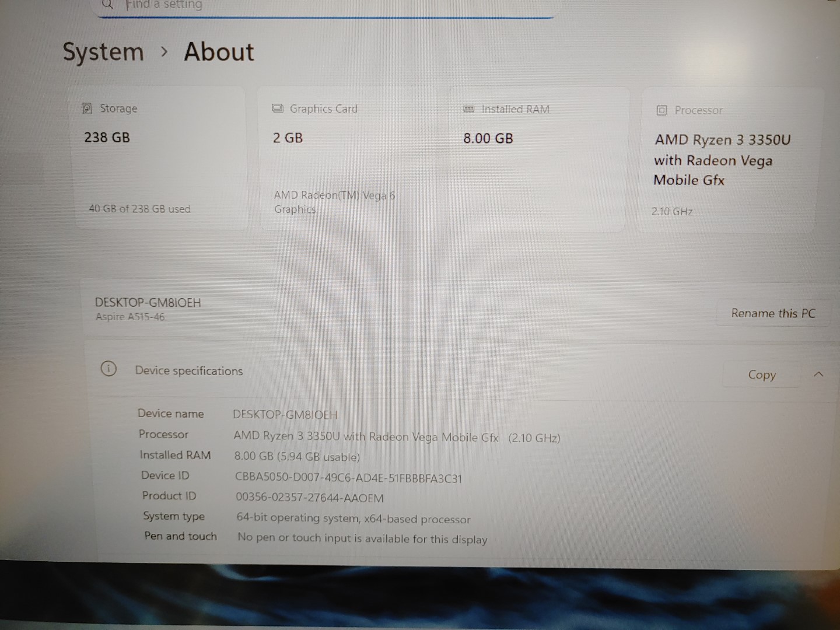Select the Device ID value
Image resolution: width=840 pixels, height=630 pixels.
point(348,478)
